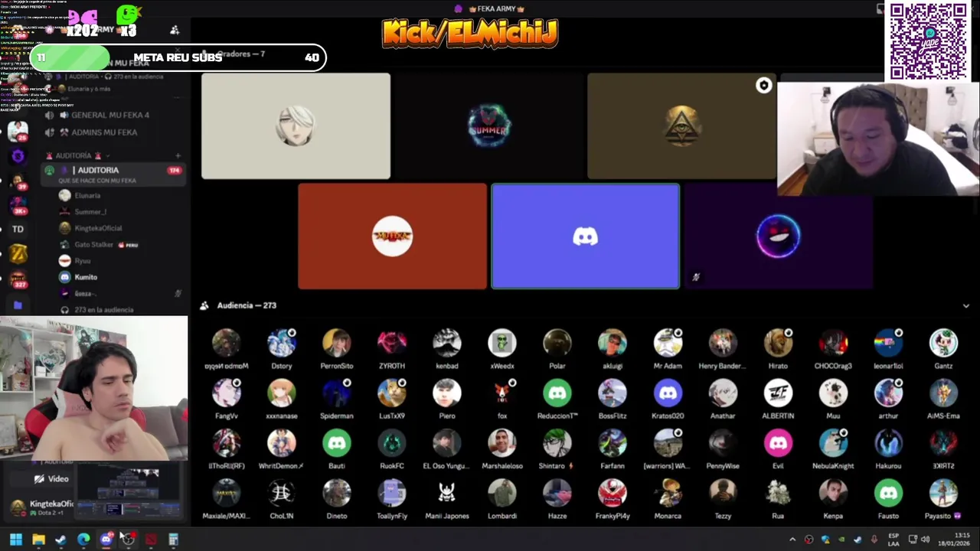Show hidden system tray icons
980x551 pixels.
(x=792, y=540)
